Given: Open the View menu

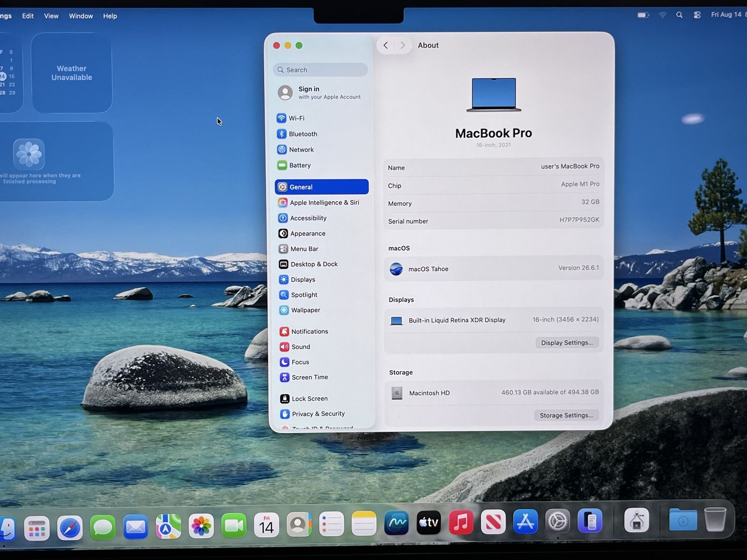Looking at the screenshot, I should [x=51, y=16].
